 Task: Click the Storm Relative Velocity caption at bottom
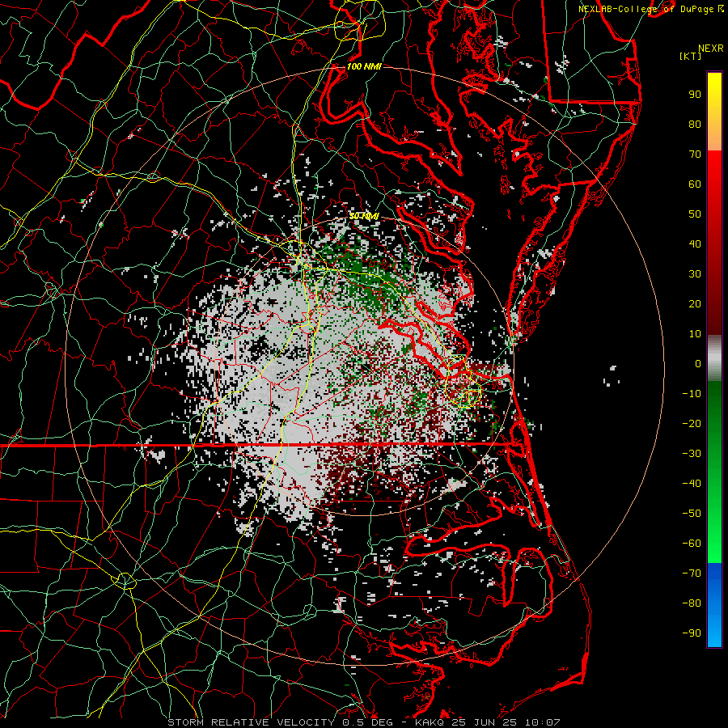(363, 722)
